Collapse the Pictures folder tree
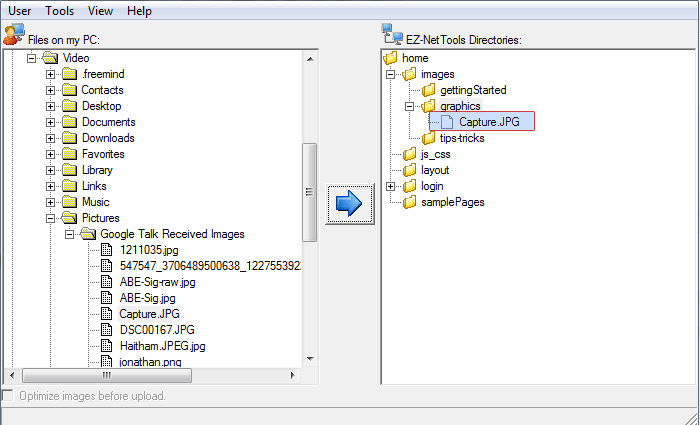Image resolution: width=700 pixels, height=425 pixels. [x=50, y=218]
